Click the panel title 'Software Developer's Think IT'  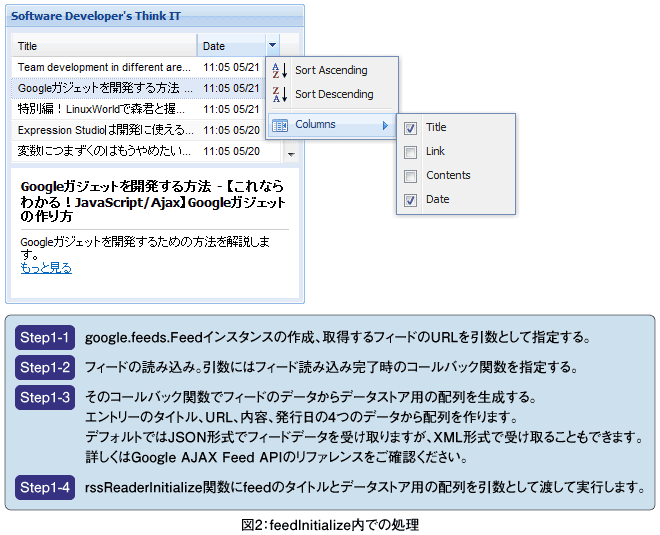(x=96, y=16)
